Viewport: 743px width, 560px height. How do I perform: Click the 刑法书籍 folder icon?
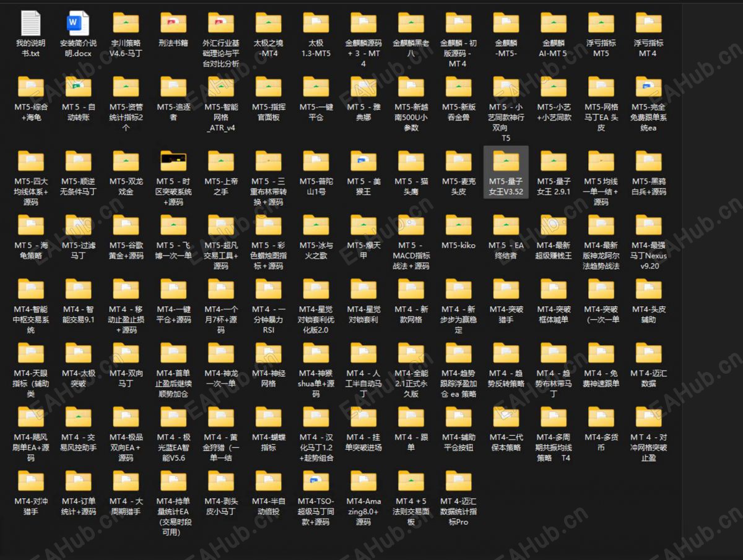click(173, 23)
